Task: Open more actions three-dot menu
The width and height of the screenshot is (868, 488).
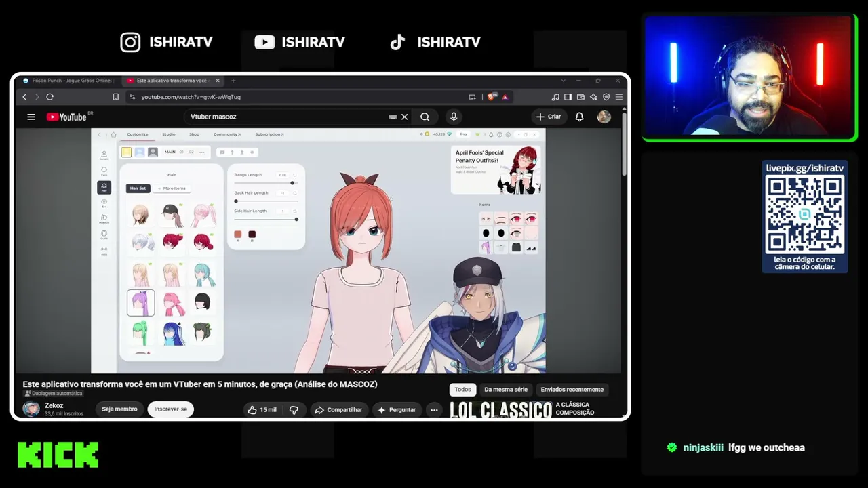Action: pos(434,410)
